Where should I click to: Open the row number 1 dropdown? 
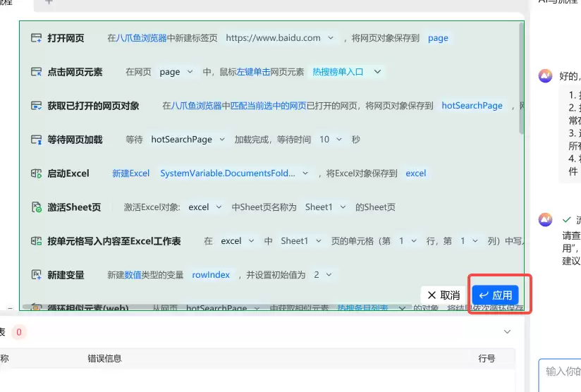(414, 241)
